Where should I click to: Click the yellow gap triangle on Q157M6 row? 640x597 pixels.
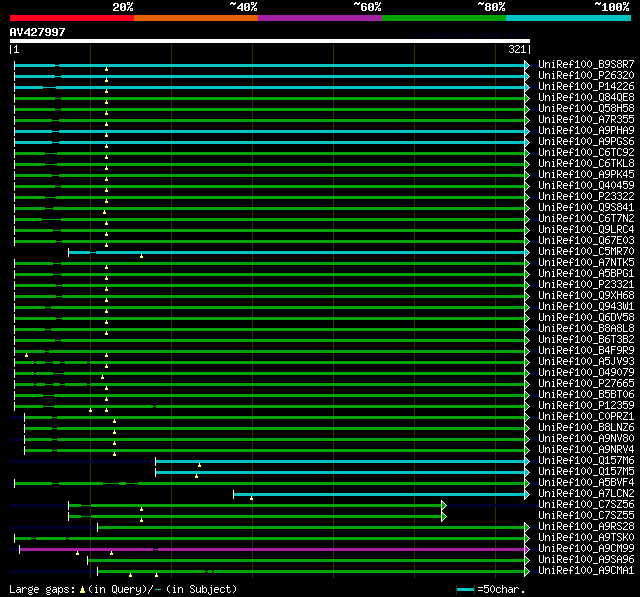(199, 465)
